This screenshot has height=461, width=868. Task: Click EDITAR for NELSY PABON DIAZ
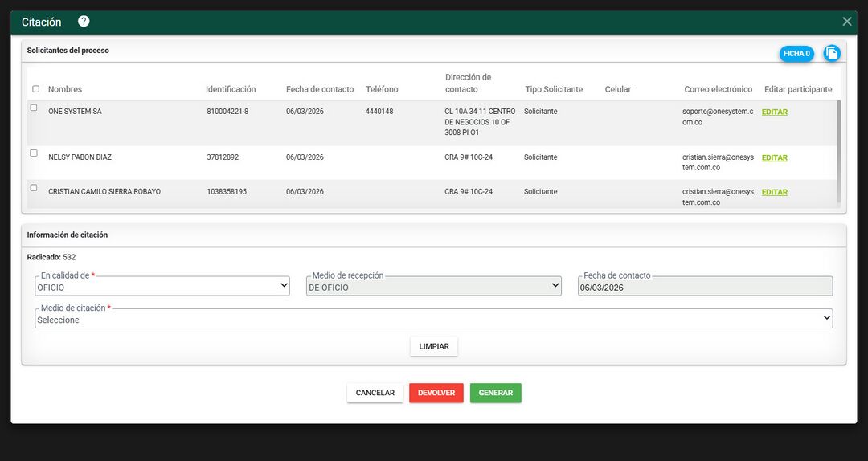tap(774, 158)
